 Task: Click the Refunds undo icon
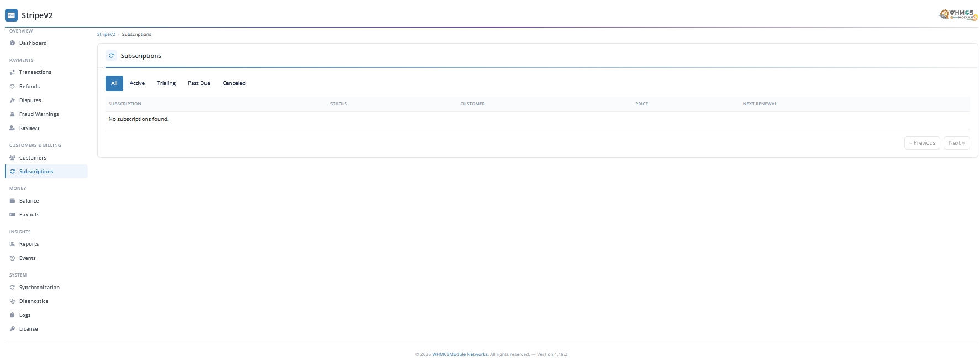12,87
